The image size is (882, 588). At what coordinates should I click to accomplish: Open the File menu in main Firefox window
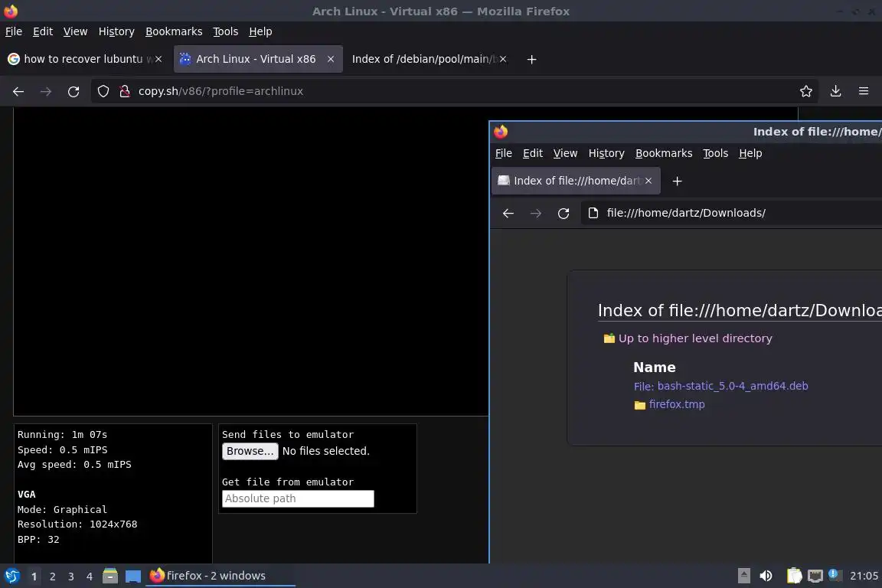pos(14,31)
